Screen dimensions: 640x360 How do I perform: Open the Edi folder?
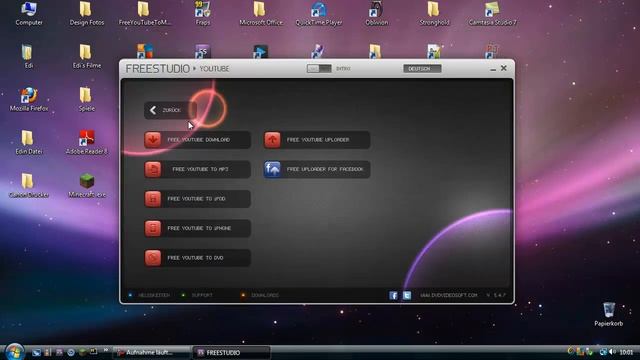click(28, 56)
